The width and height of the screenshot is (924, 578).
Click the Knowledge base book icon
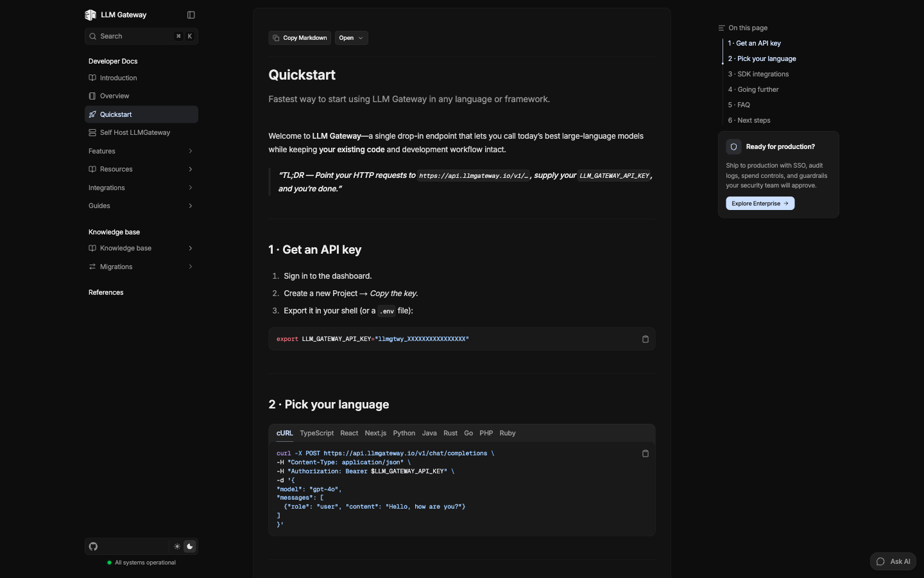[92, 248]
